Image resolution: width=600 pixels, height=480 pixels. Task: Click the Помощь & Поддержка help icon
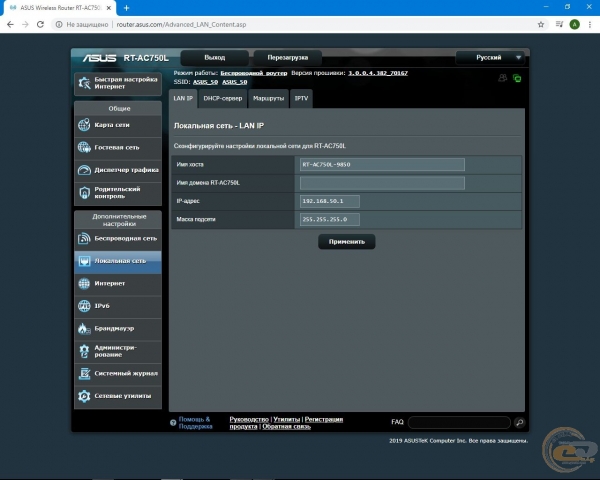[174, 422]
